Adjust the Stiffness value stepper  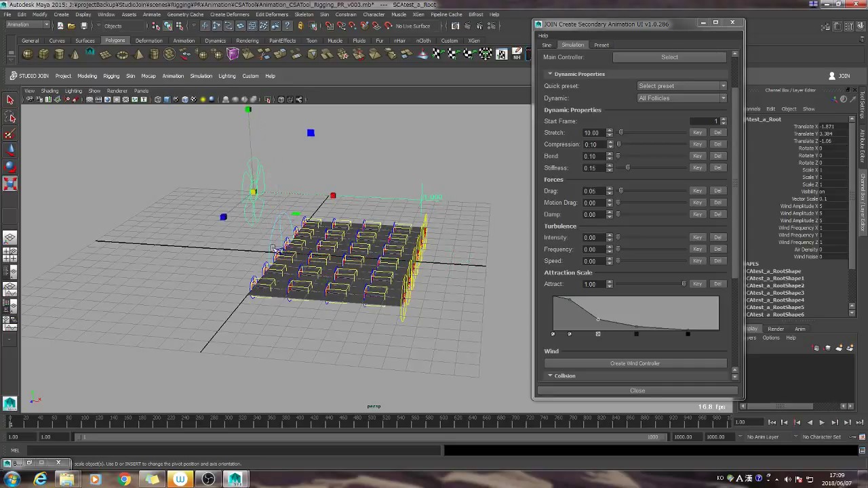click(x=610, y=168)
